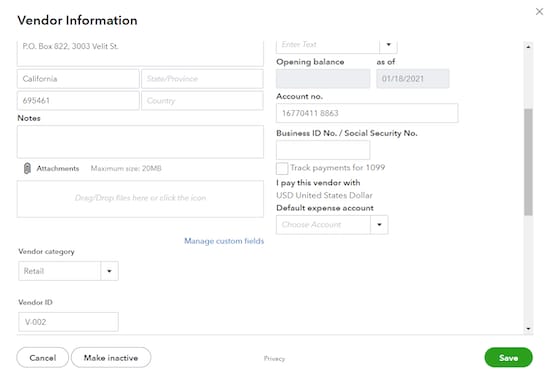The height and width of the screenshot is (385, 550).
Task: Click the Cancel button
Action: (x=43, y=358)
